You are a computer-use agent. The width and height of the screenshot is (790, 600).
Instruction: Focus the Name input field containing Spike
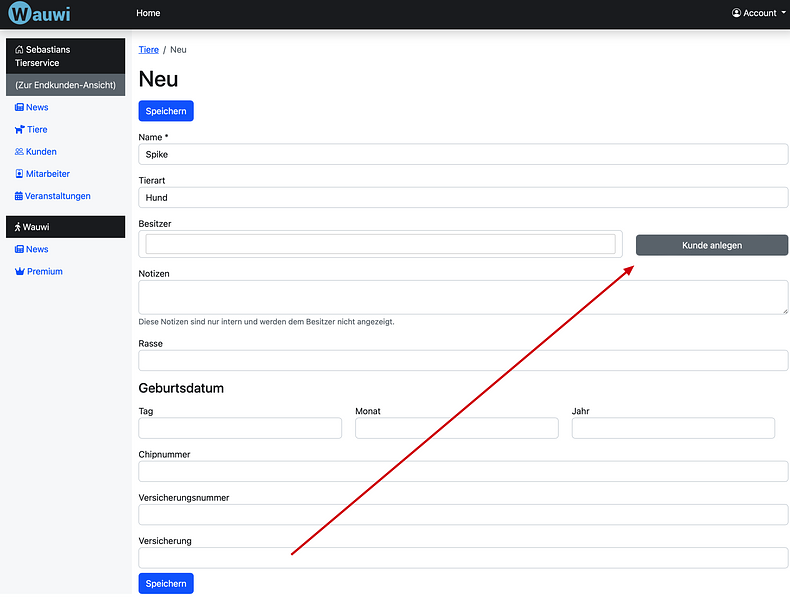pos(463,155)
